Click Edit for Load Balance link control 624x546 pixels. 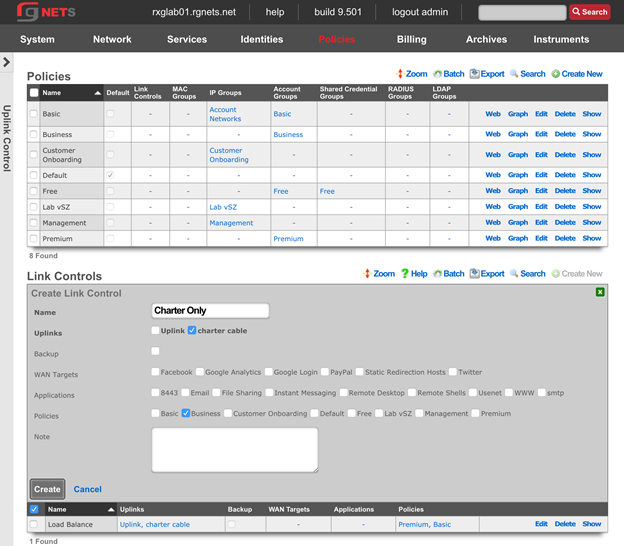tap(541, 524)
